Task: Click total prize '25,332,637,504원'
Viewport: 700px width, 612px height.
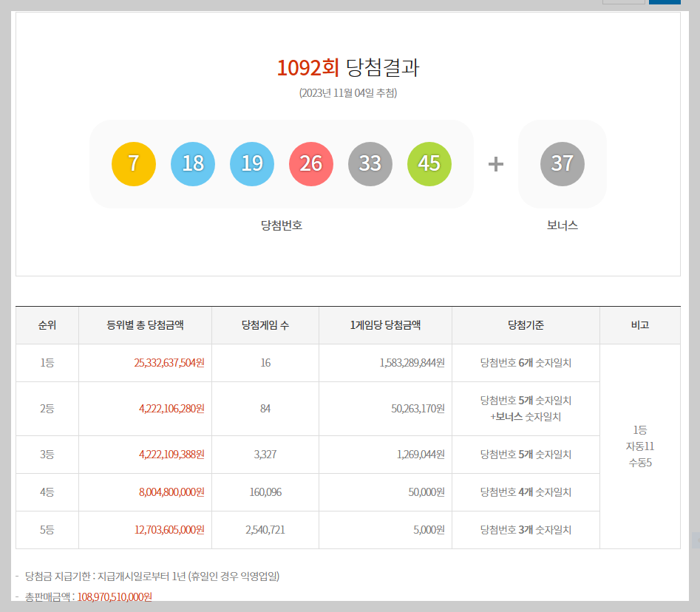Action: click(x=169, y=363)
